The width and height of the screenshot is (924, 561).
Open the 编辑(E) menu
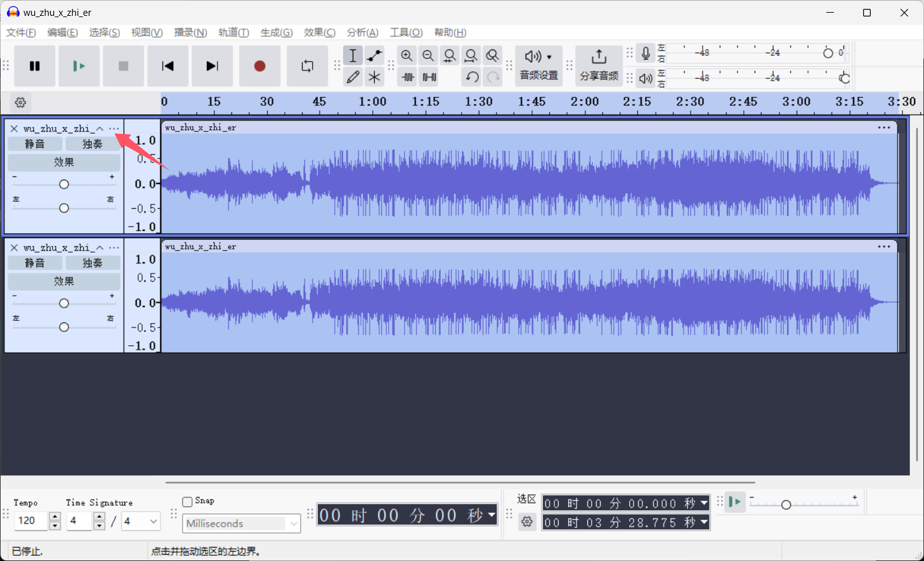(x=63, y=32)
